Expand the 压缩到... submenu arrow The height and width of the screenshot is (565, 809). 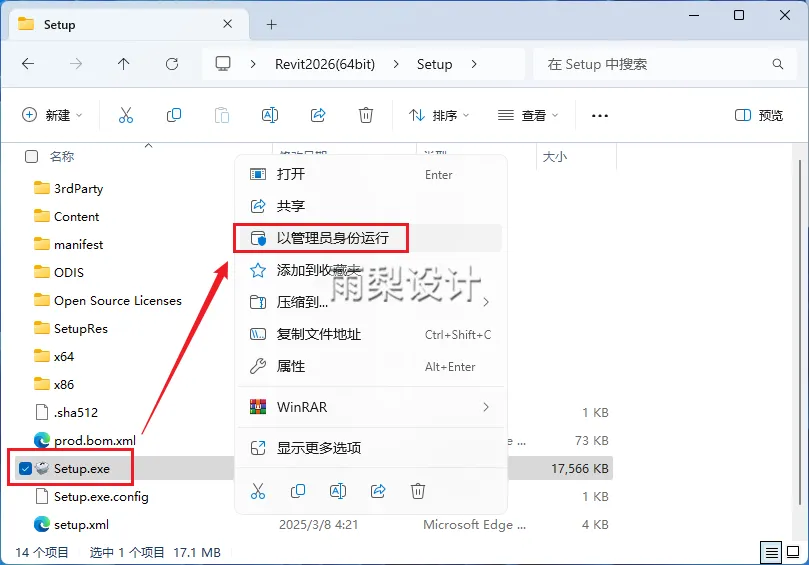point(486,302)
